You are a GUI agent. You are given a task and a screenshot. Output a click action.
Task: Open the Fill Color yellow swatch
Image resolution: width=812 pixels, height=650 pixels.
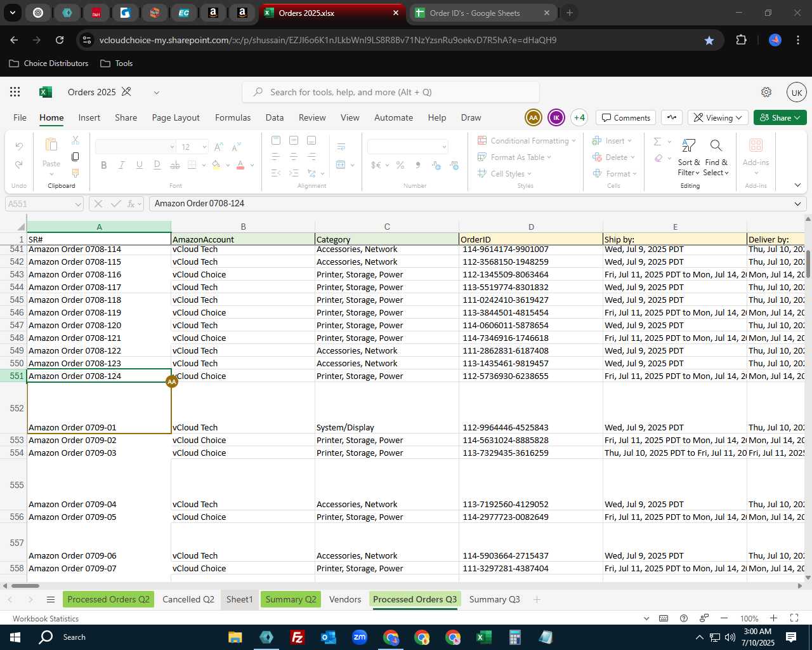click(x=216, y=165)
